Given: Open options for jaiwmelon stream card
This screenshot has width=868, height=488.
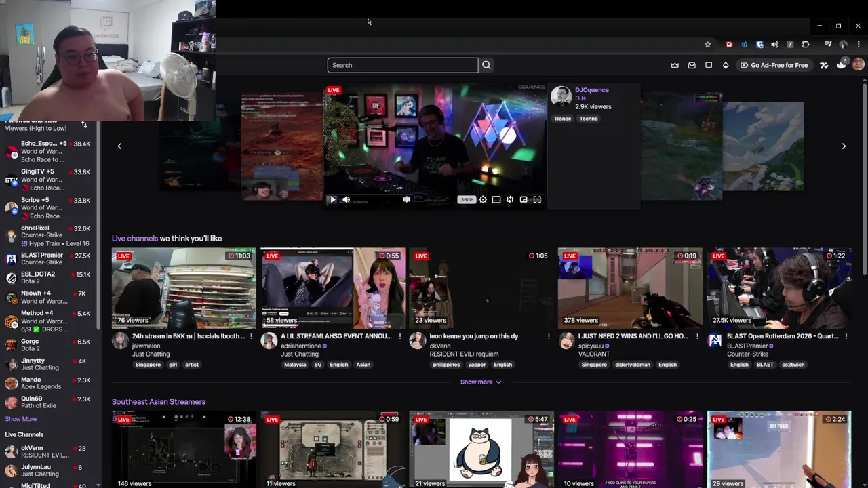Looking at the screenshot, I should click(251, 336).
